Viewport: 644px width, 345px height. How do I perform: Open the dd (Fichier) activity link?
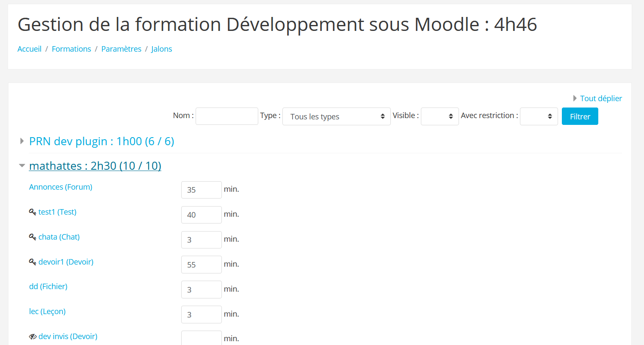[x=48, y=287]
